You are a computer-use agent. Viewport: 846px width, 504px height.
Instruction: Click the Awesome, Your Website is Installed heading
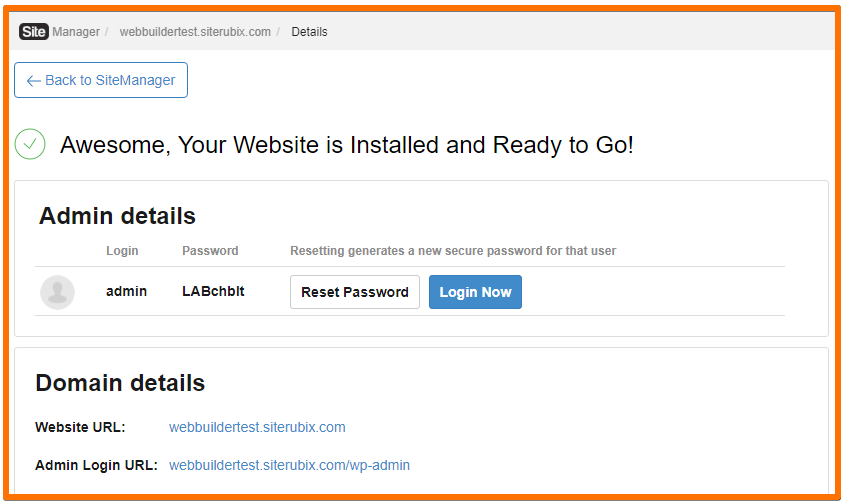(x=346, y=145)
